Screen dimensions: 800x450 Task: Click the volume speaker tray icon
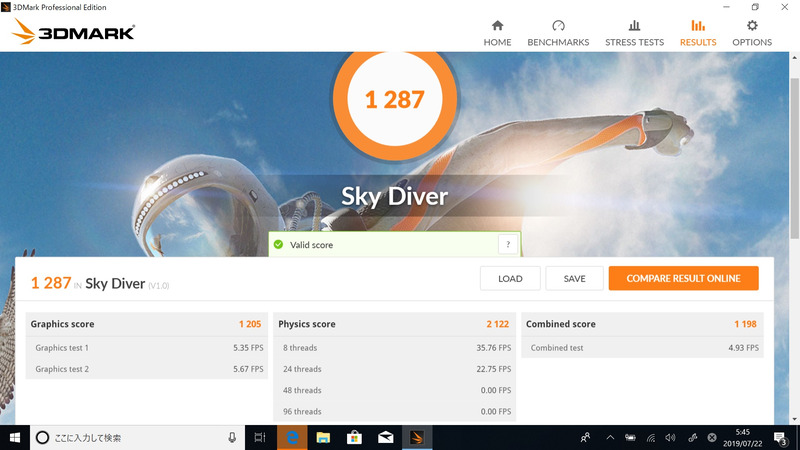pos(670,437)
